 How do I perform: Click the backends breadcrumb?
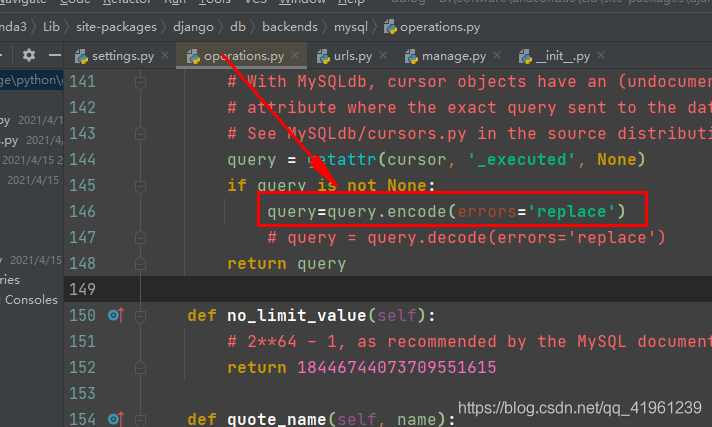point(290,27)
